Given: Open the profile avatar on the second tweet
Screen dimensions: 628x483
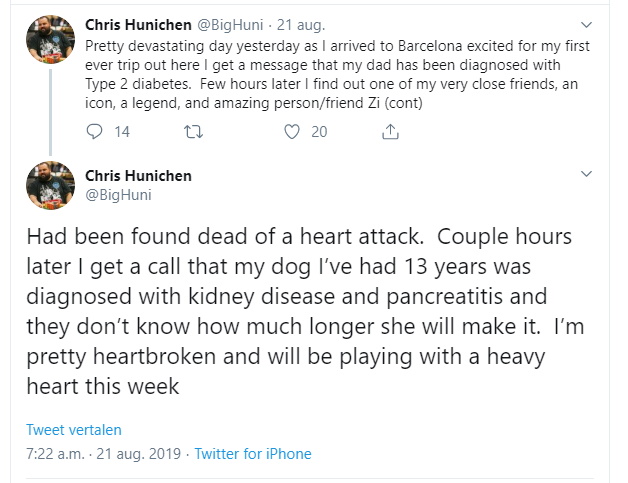Looking at the screenshot, I should (50, 185).
